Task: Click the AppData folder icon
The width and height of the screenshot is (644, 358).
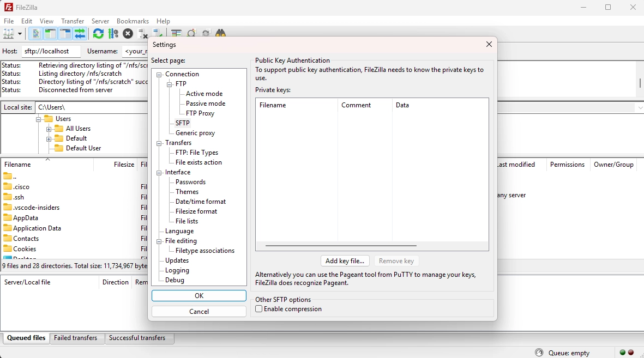Action: pyautogui.click(x=8, y=217)
